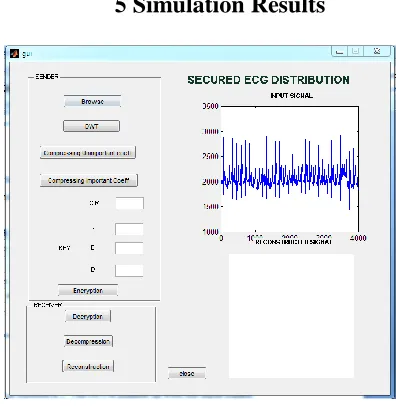Minimize the gui window
Screen dimensions: 396x406
[340, 51]
